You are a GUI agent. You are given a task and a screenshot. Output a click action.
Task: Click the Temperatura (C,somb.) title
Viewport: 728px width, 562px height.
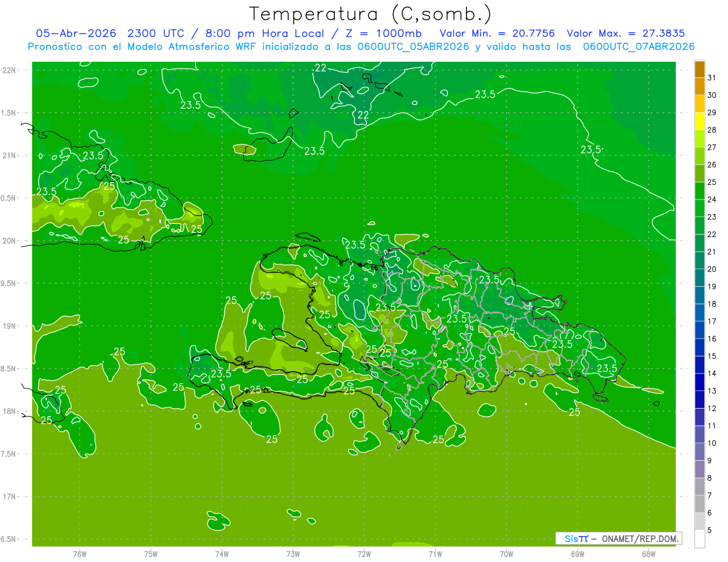coord(370,14)
